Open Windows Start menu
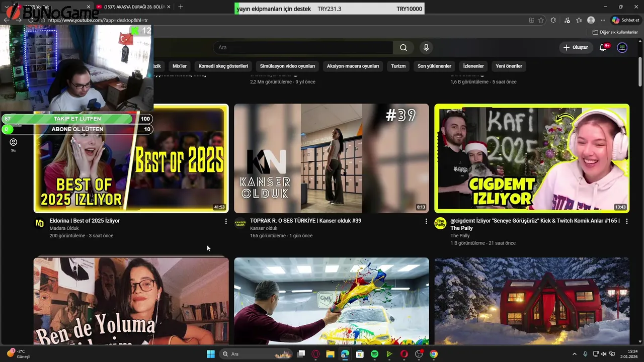 coord(211,354)
